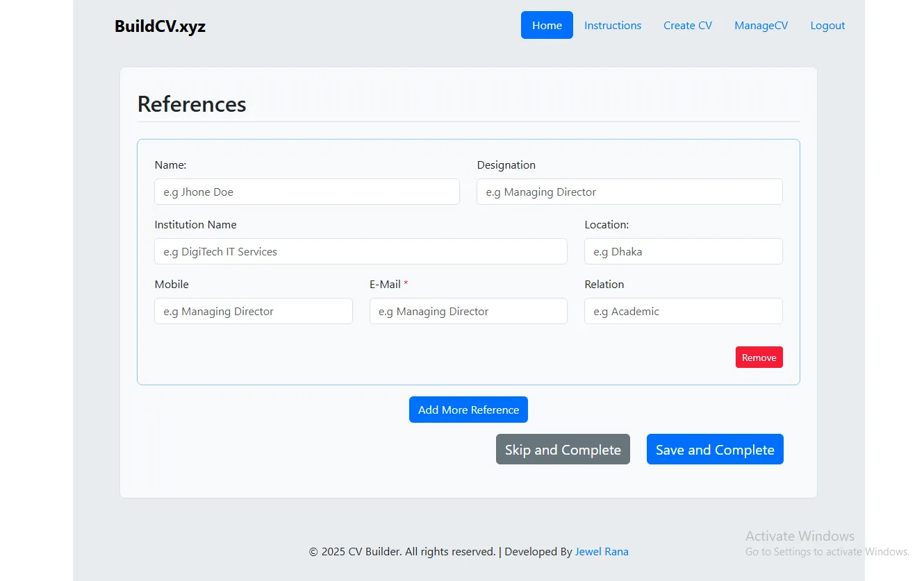Go to the Home nav tab

[547, 26]
